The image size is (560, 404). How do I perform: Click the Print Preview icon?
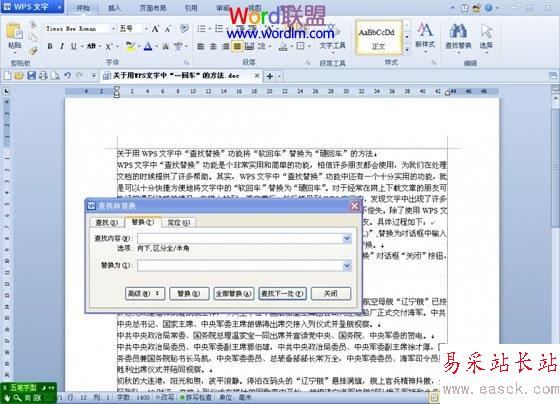click(55, 76)
